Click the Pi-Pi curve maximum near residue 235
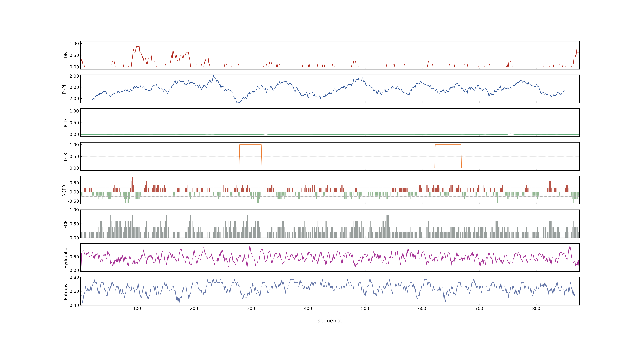 213,75
